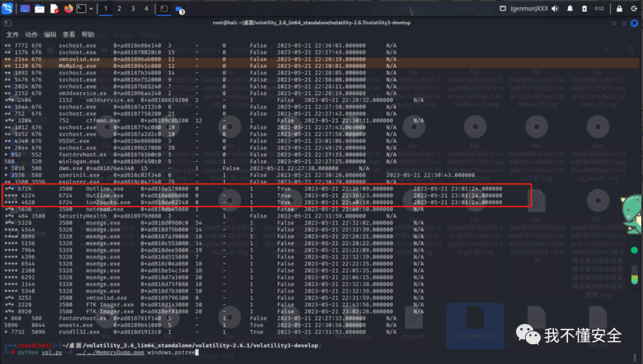643x364 pixels.
Task: Open the volume control icon
Action: [x=555, y=8]
